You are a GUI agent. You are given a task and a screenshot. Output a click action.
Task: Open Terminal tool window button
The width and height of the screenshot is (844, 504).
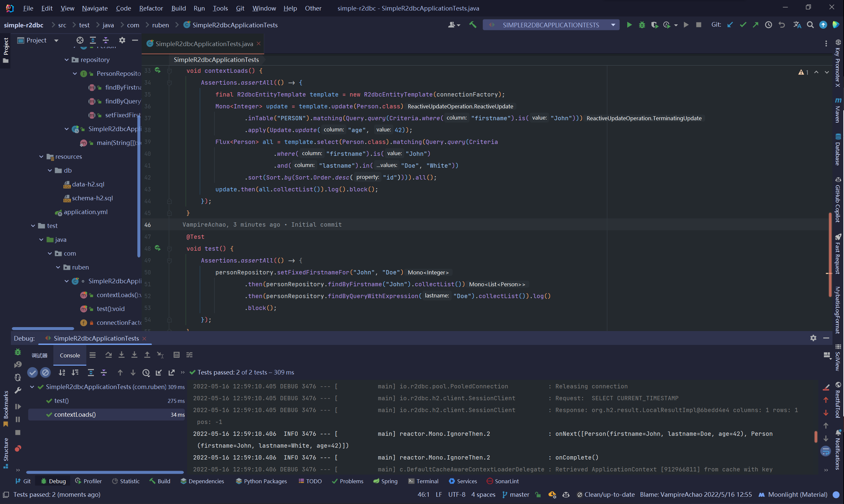423,481
